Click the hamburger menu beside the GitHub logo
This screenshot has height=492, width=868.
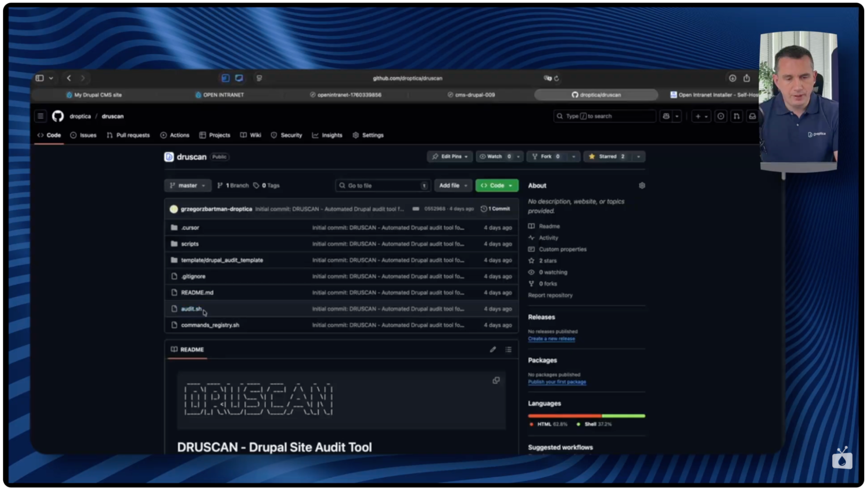coord(40,116)
